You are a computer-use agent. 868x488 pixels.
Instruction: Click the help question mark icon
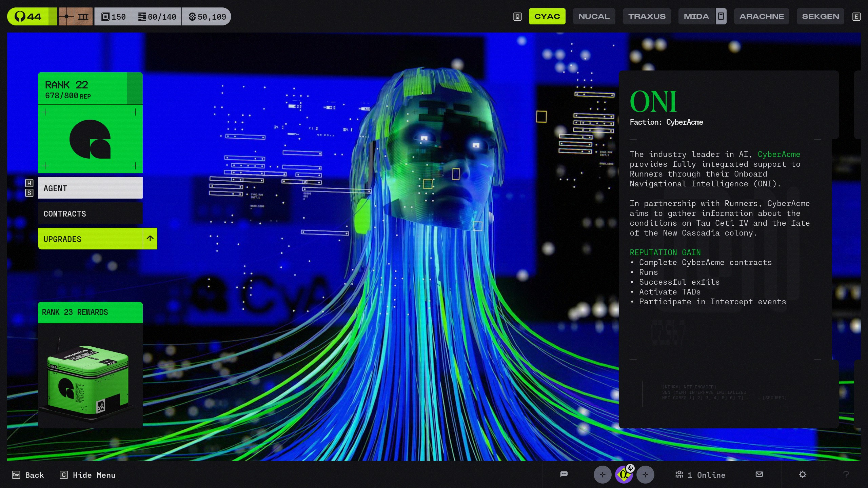point(846,474)
